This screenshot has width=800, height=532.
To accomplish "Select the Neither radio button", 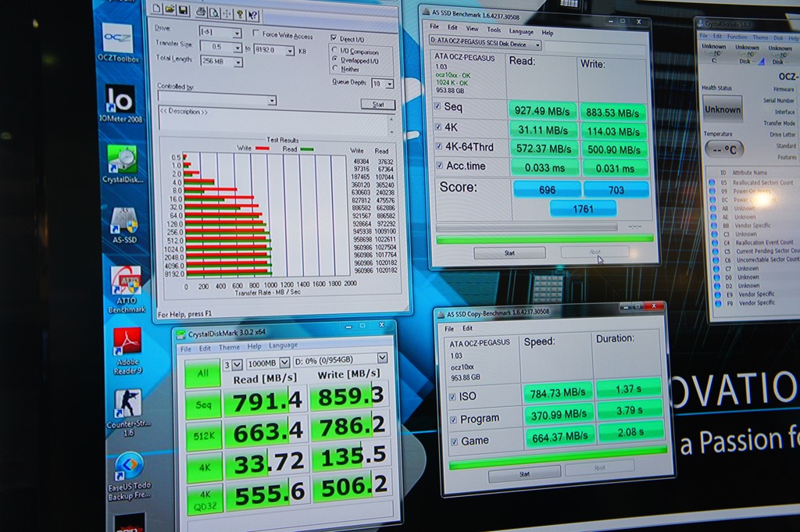I will (335, 68).
